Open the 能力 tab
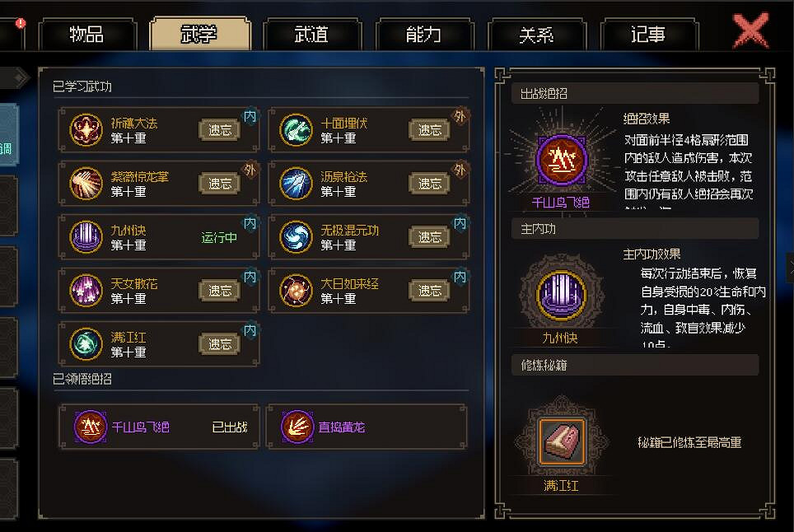 [x=423, y=35]
